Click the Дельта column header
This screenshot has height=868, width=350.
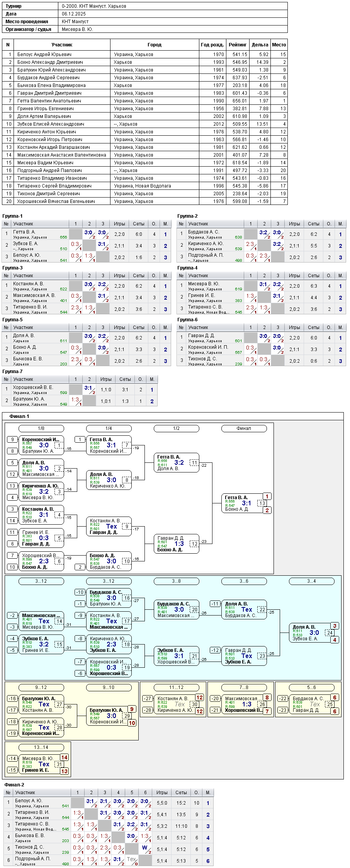(260, 45)
